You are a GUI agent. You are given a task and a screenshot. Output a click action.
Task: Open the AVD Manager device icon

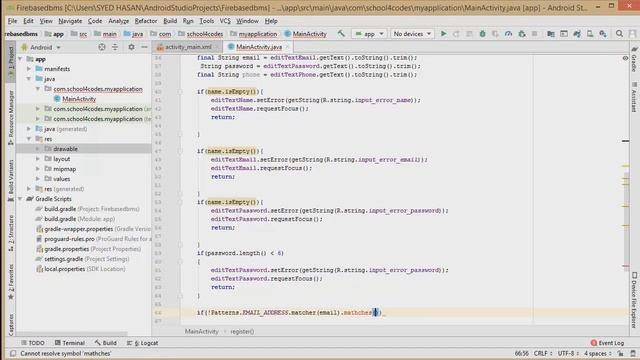(590, 34)
